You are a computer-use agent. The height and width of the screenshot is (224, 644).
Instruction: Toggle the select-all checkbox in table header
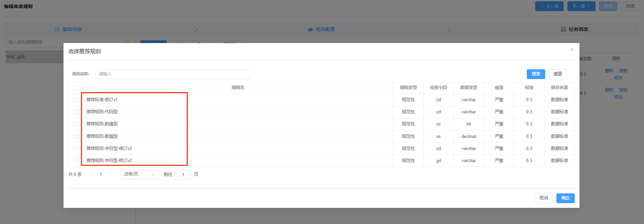point(75,88)
